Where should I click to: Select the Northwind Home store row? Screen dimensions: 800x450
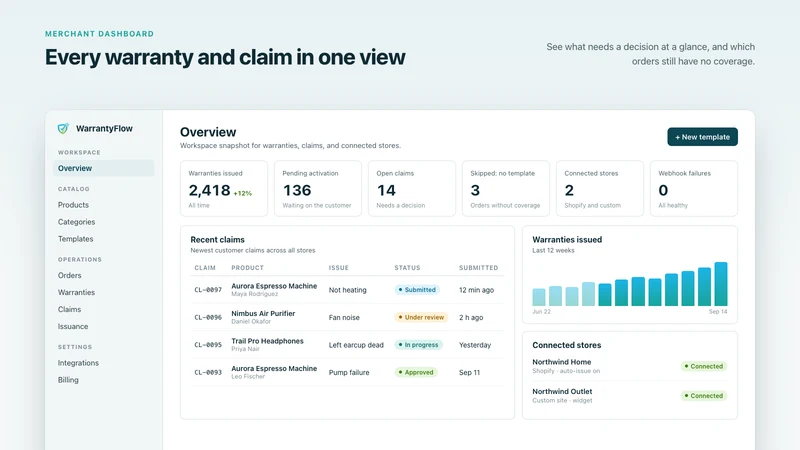[x=630, y=366]
